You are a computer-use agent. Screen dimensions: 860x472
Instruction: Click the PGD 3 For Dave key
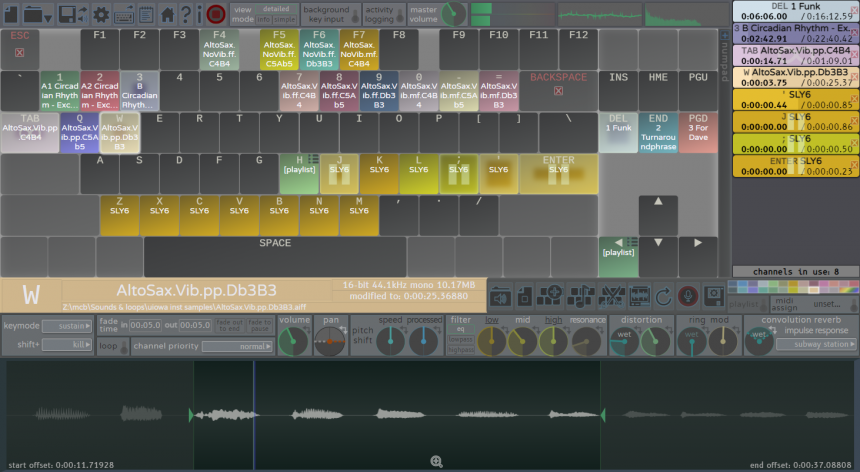tap(698, 133)
